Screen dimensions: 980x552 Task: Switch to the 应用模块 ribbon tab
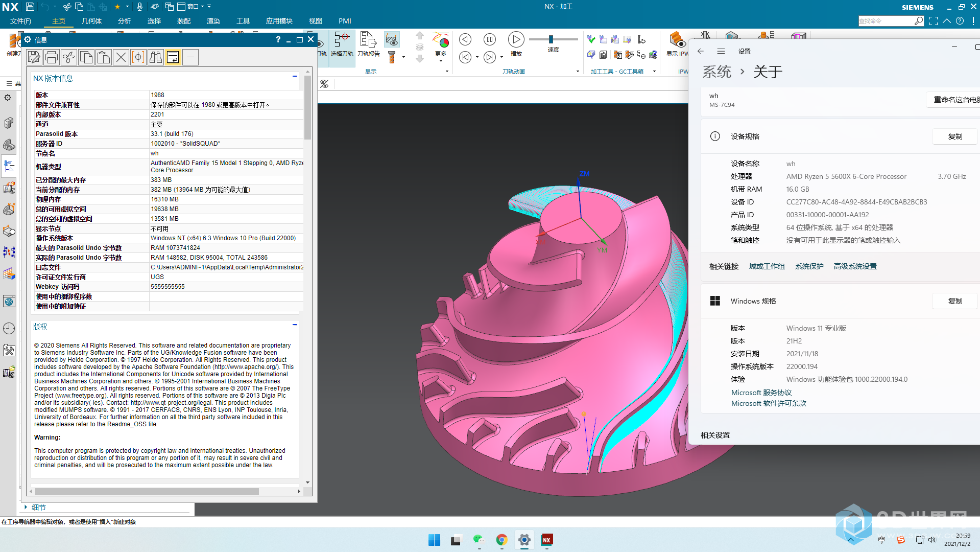tap(279, 21)
